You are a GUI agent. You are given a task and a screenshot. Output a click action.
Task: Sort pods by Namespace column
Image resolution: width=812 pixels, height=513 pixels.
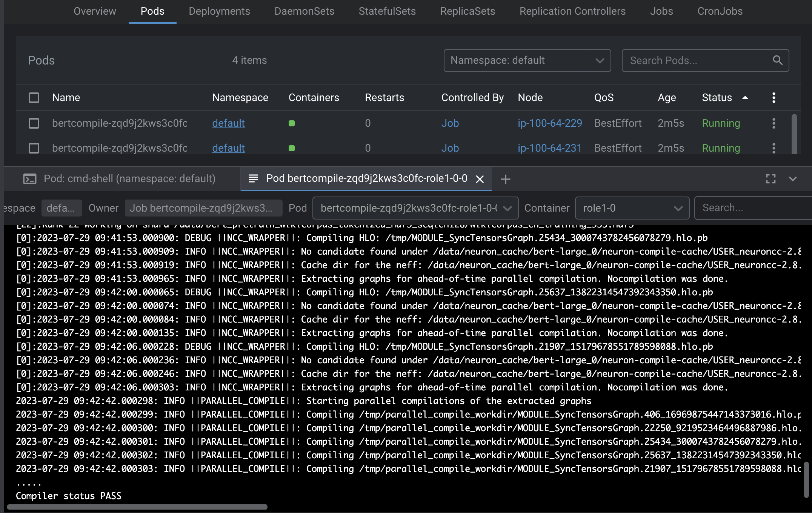(240, 98)
